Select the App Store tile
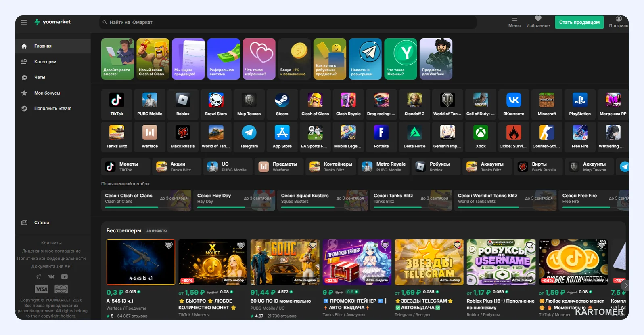 tap(282, 137)
